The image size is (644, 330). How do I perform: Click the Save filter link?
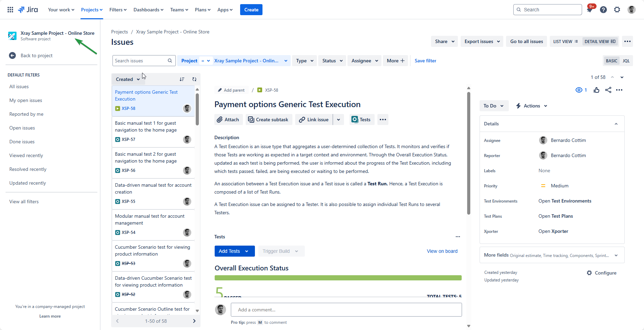[x=425, y=61]
